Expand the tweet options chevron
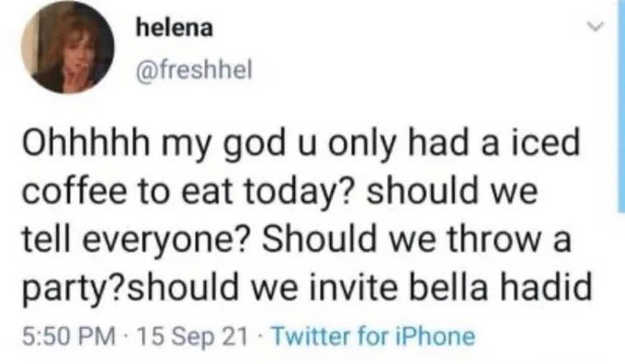Screen dimensions: 625x364 [x=596, y=27]
